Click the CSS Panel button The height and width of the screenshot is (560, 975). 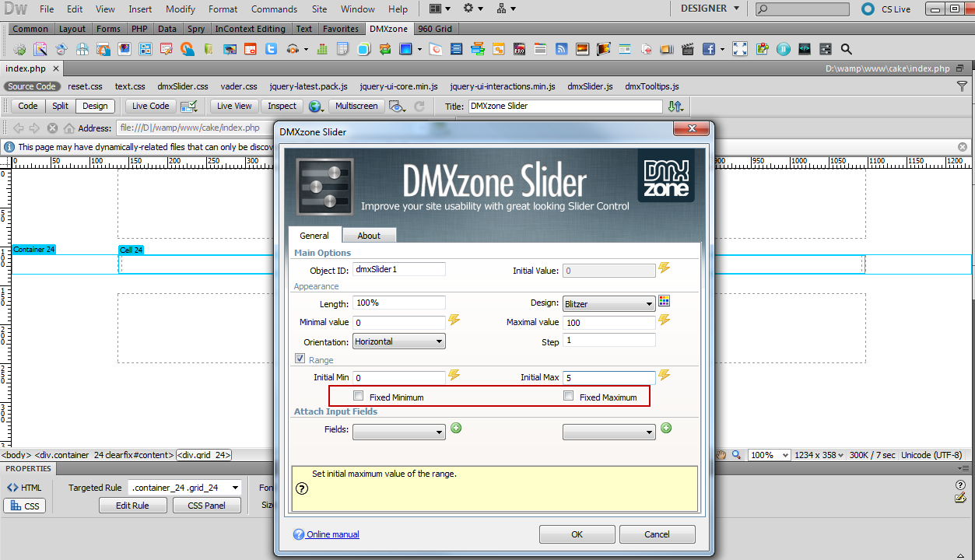(x=206, y=506)
